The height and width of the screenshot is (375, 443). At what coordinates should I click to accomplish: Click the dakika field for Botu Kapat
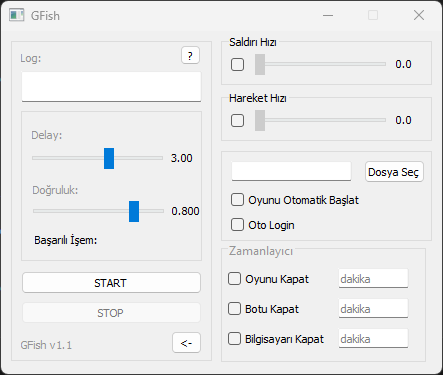tap(373, 308)
